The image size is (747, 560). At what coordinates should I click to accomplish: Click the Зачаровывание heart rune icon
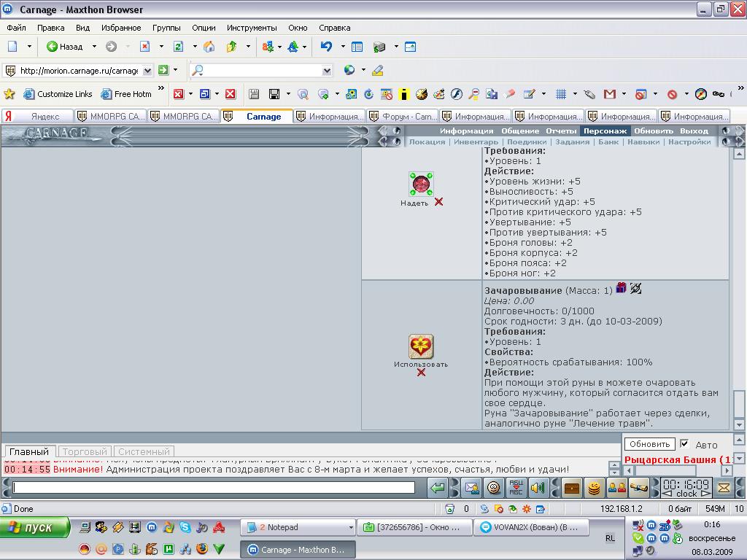click(421, 346)
